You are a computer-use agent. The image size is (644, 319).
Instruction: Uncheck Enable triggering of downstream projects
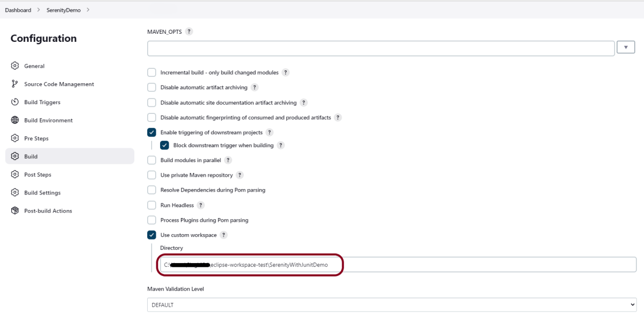[151, 133]
